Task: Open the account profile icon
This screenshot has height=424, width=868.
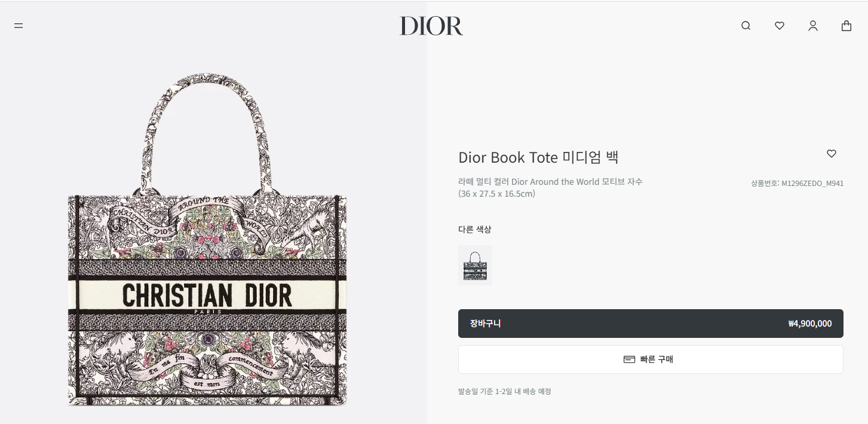Action: pyautogui.click(x=812, y=26)
